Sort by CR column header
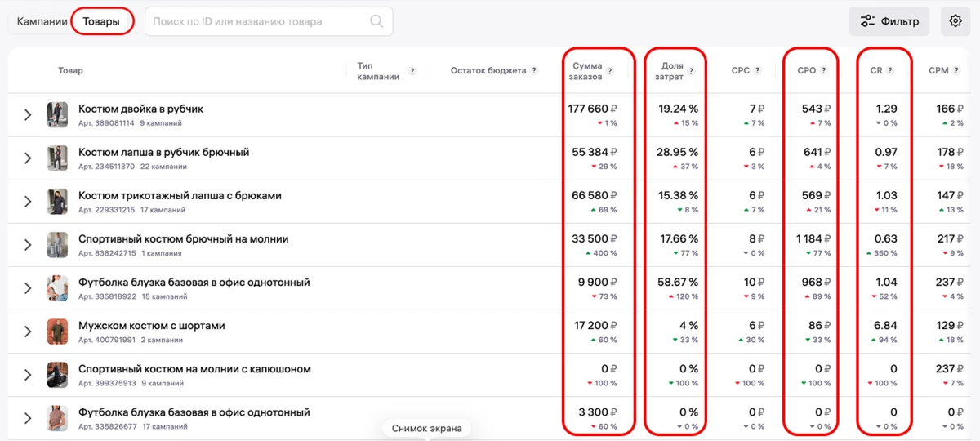Viewport: 980px width, 441px height. pos(876,71)
